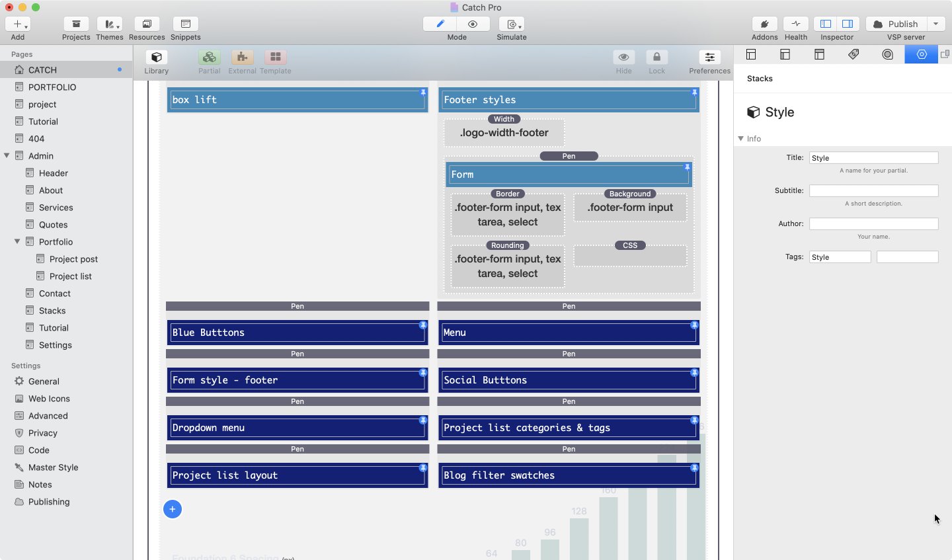Toggle Lock on the selected stack
The image size is (952, 560).
(x=656, y=58)
